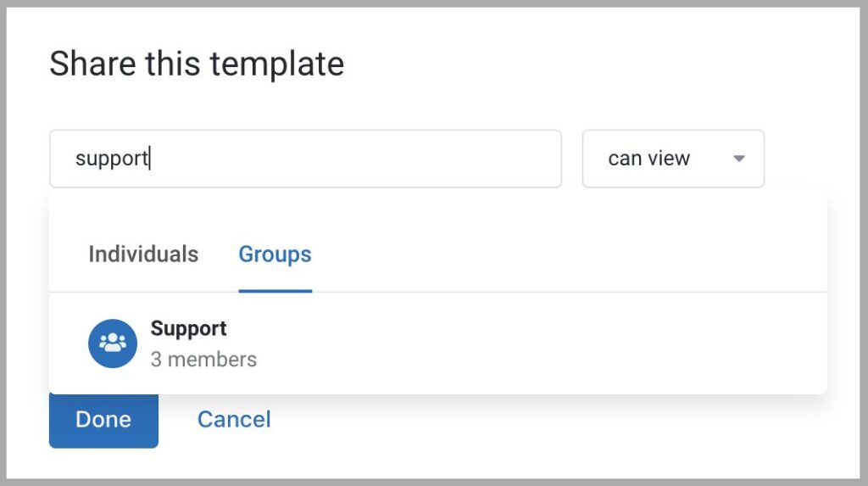Click the Support group people icon
This screenshot has width=868, height=486.
point(113,343)
